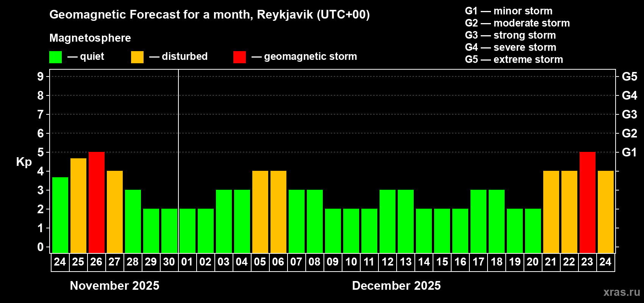Image resolution: width=644 pixels, height=303 pixels.
Task: Click the green bar for December 08
Action: tap(315, 221)
